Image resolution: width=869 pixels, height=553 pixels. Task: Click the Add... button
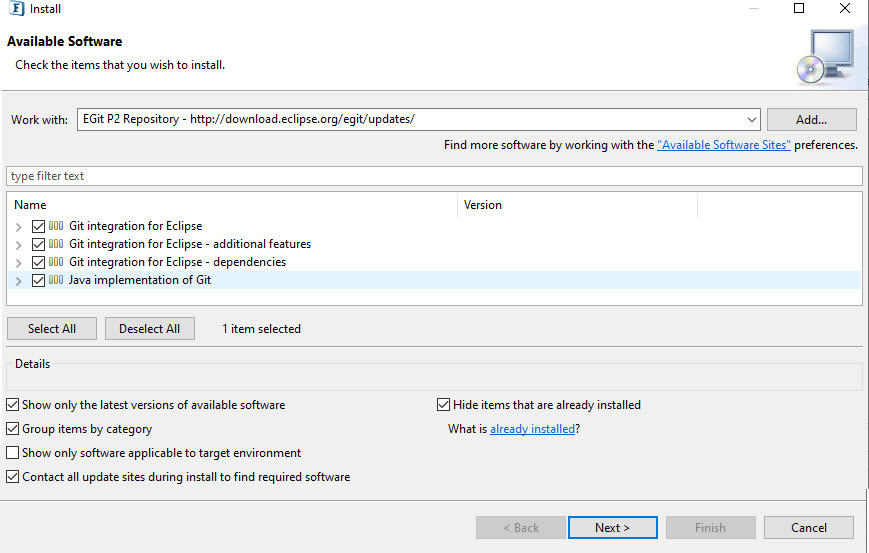(x=811, y=120)
